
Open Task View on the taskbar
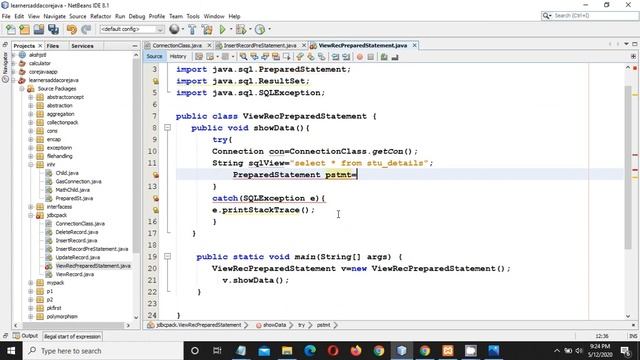pyautogui.click(x=217, y=351)
